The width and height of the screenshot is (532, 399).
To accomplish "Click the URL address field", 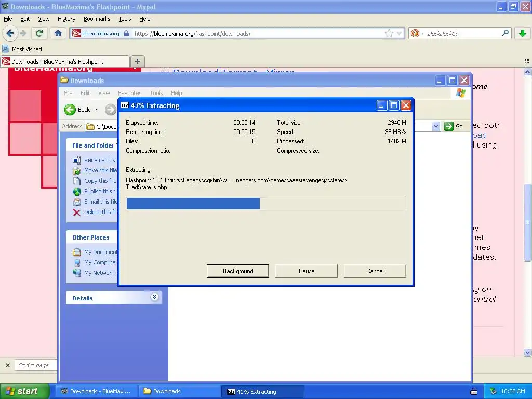I will [258, 33].
